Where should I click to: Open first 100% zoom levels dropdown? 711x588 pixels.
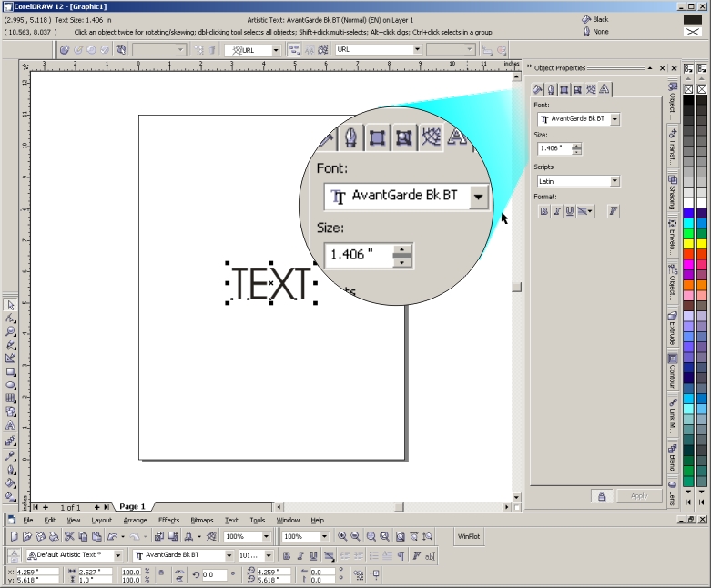point(266,537)
